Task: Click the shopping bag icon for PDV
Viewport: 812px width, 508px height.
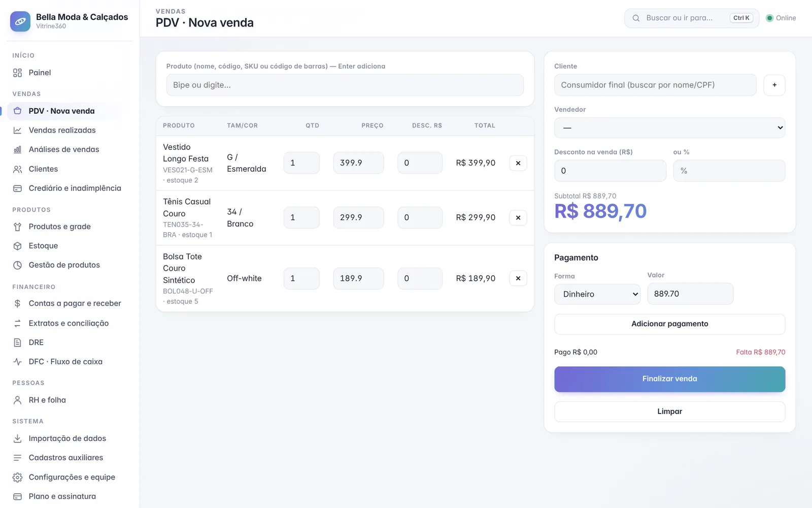Action: coord(17,111)
